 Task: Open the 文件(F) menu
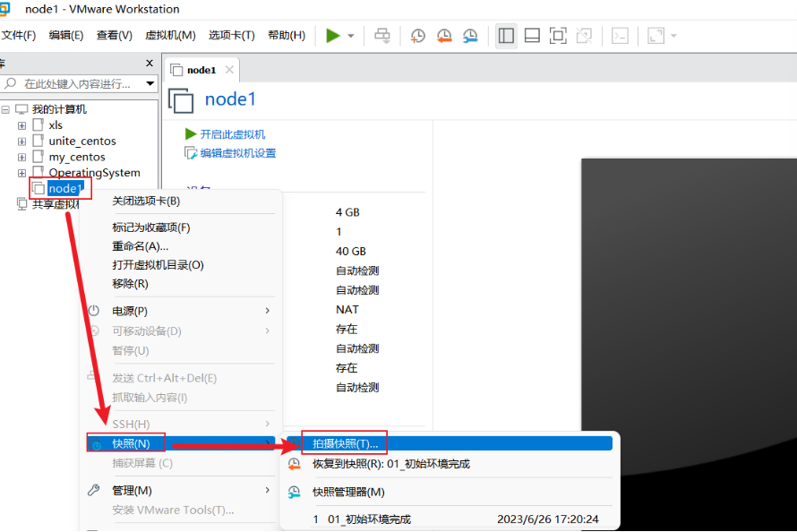click(x=18, y=35)
